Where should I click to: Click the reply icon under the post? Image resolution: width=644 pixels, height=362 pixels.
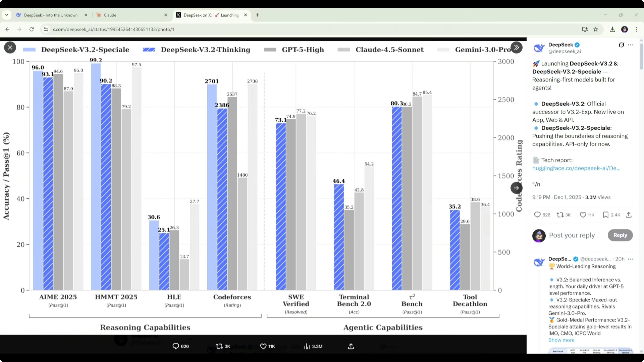[x=537, y=215]
